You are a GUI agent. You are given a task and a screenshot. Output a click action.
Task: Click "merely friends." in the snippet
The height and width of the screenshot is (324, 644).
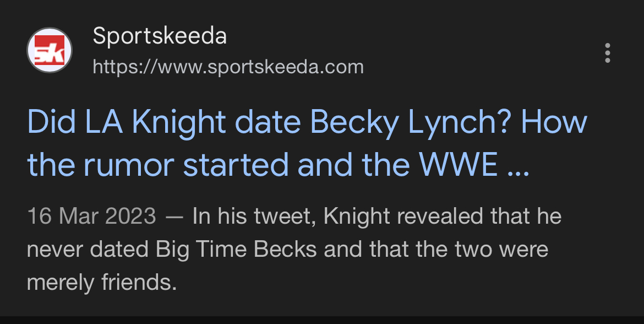[x=102, y=283]
